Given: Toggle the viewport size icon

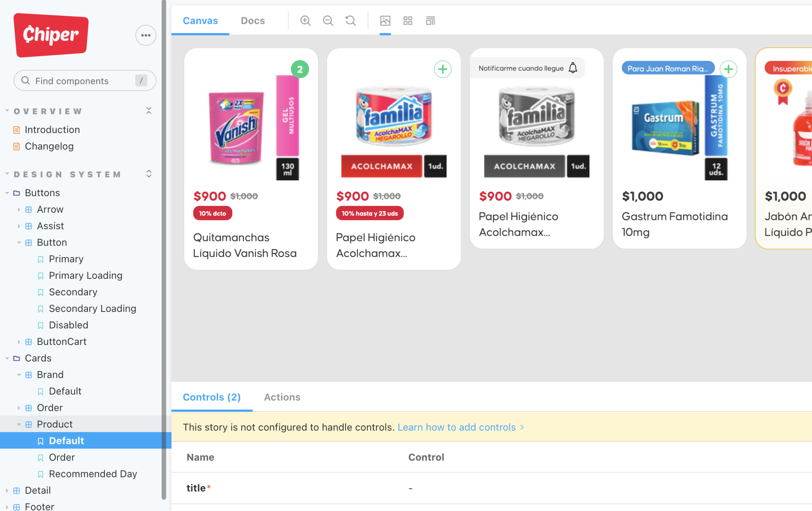Looking at the screenshot, I should point(430,20).
